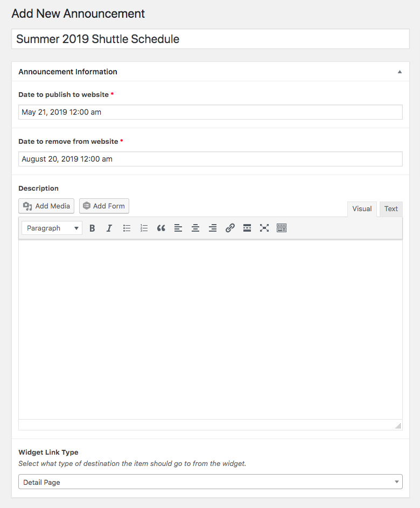
Task: Insert a numbered list
Action: [x=144, y=228]
